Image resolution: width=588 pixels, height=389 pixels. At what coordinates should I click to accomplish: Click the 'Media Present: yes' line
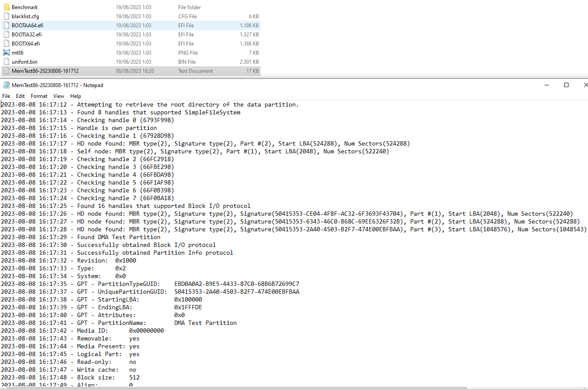(70, 346)
